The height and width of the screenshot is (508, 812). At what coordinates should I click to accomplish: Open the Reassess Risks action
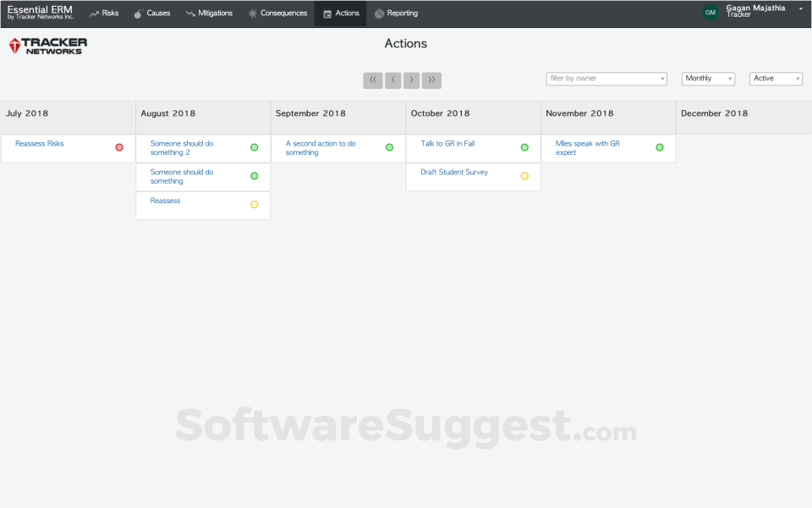(40, 144)
